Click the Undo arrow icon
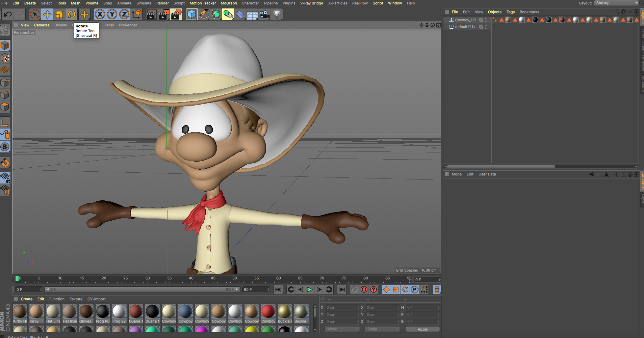644x338 pixels. (8, 14)
